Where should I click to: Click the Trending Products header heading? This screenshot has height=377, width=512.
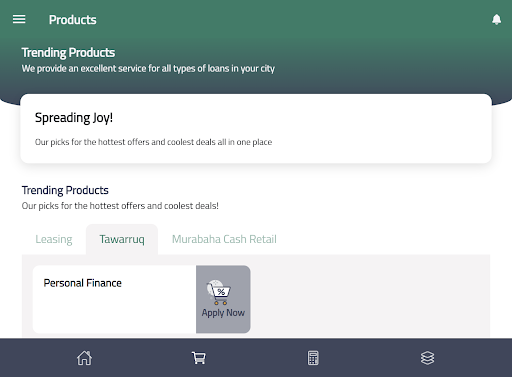click(x=68, y=53)
